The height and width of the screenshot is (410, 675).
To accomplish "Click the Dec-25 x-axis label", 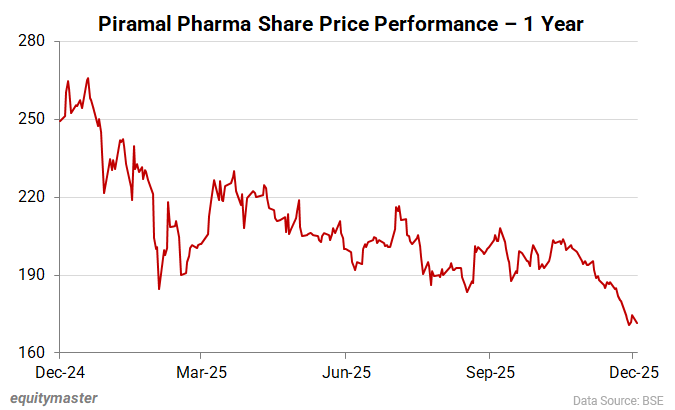I will (x=632, y=372).
